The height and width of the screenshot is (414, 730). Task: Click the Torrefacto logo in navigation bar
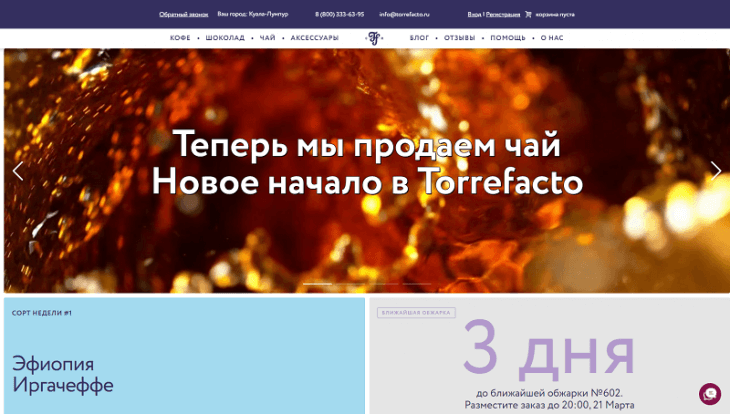[374, 38]
